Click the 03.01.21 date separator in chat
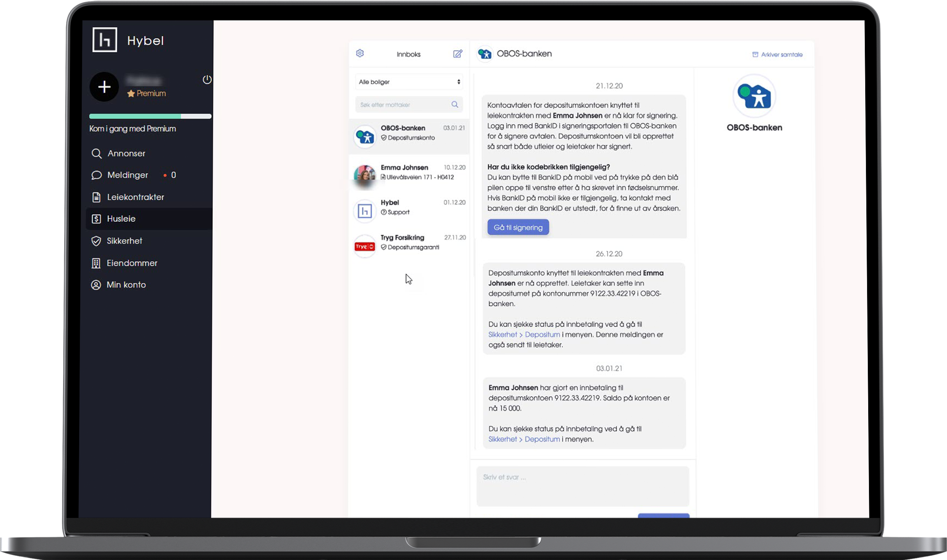The height and width of the screenshot is (560, 947). (609, 368)
